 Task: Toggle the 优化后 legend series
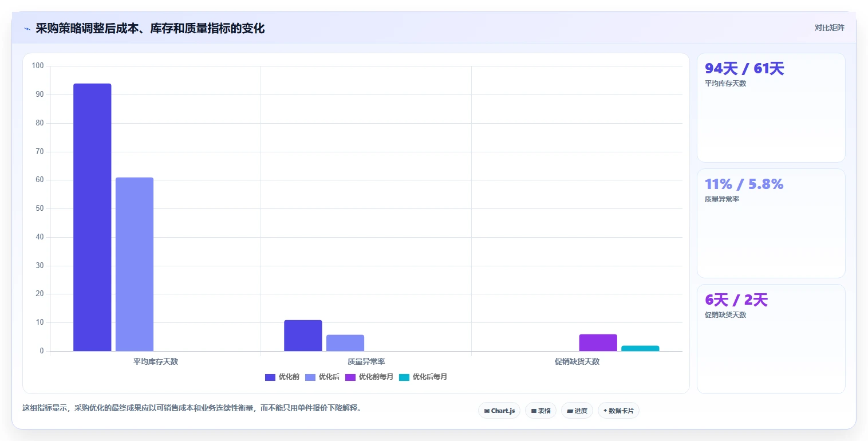coord(322,377)
